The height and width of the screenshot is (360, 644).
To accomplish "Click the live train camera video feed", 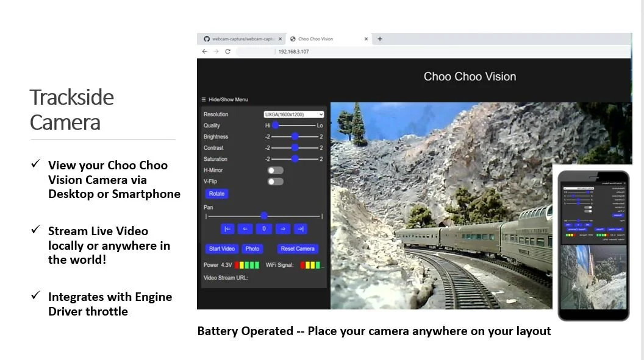I will 442,205.
